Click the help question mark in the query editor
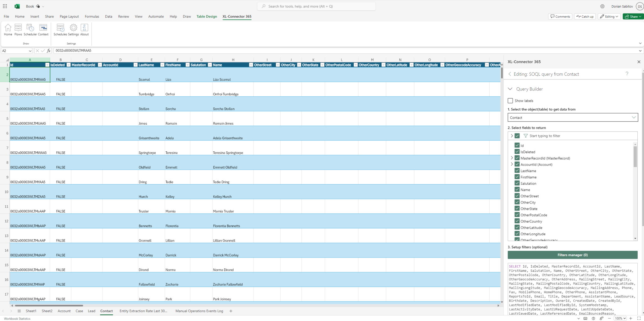This screenshot has height=321, width=644. click(x=627, y=73)
